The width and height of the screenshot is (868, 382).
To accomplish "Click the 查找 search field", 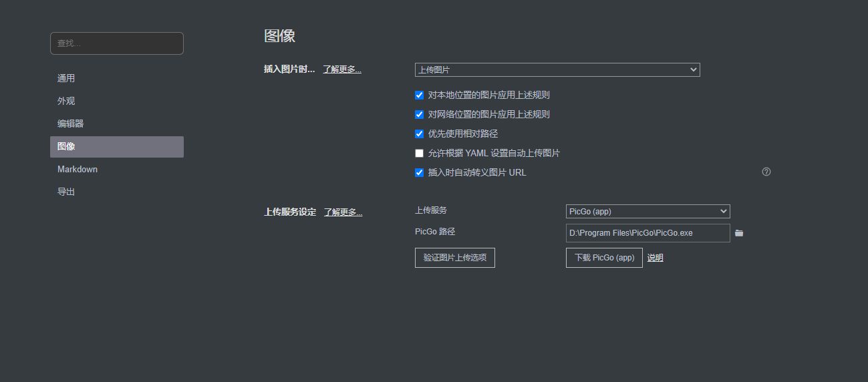I will [x=116, y=43].
